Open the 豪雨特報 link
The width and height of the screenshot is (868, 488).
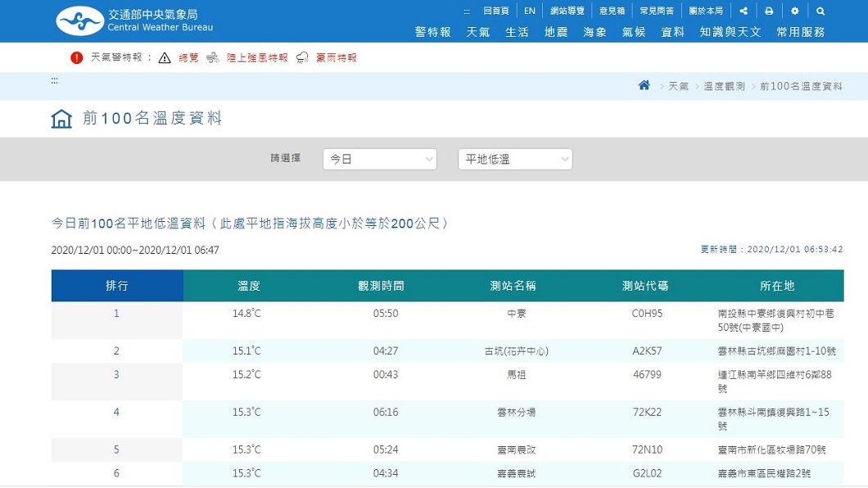click(337, 57)
